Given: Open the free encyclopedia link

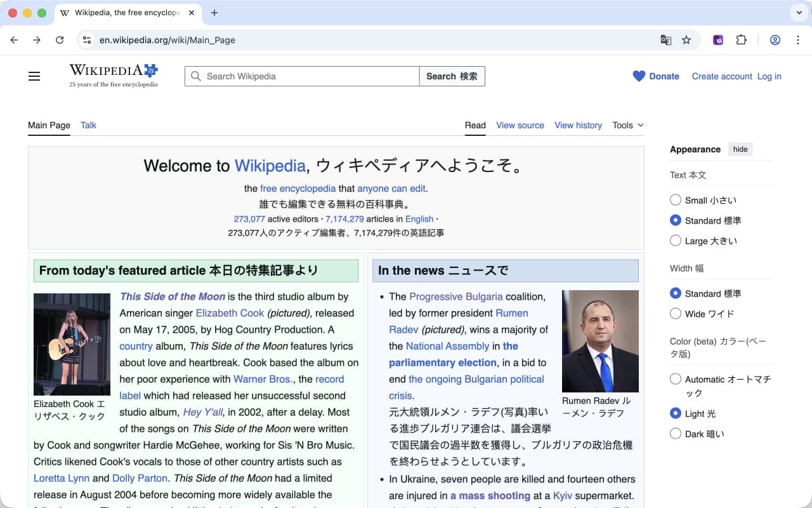Looking at the screenshot, I should pos(298,189).
